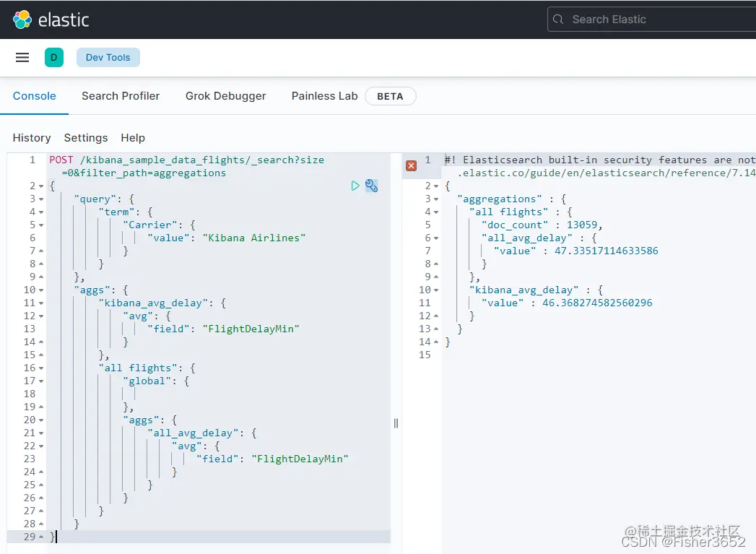The image size is (756, 554).
Task: Click the value 46.368274582560296
Action: [597, 303]
